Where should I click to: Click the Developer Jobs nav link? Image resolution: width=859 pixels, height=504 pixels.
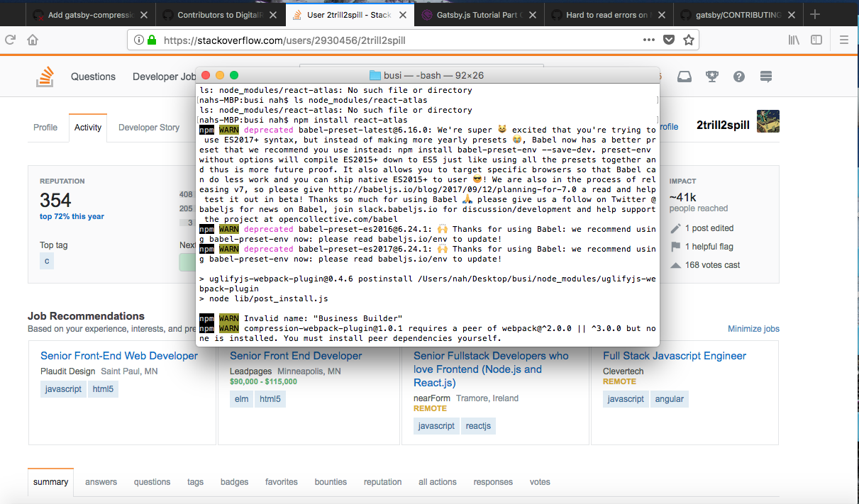coord(164,77)
